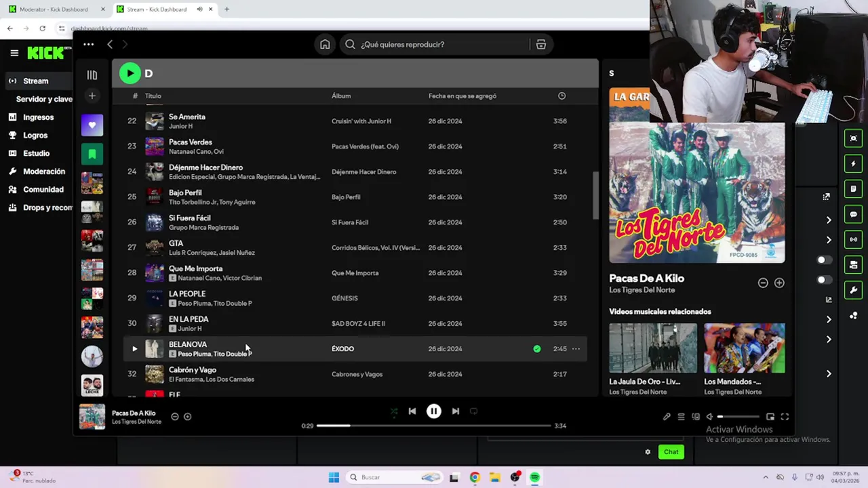The width and height of the screenshot is (868, 488).
Task: Open the Kick chat bubble tool icon
Action: [x=853, y=214]
